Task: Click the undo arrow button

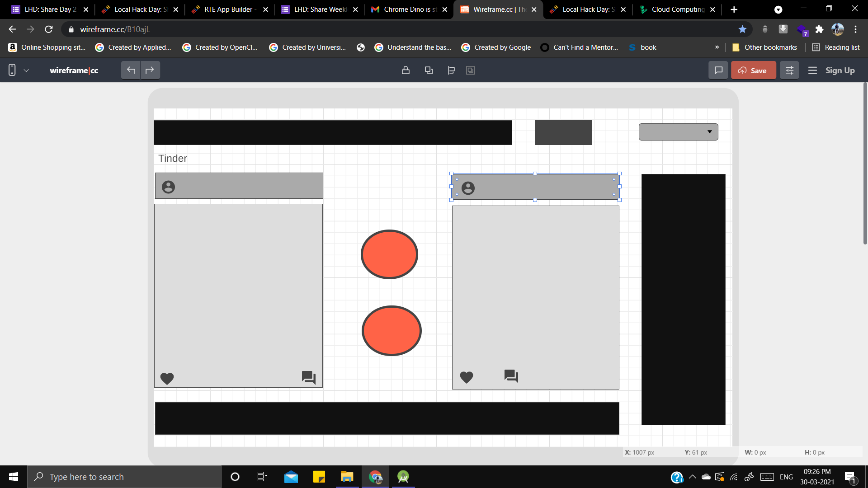Action: pyautogui.click(x=131, y=70)
